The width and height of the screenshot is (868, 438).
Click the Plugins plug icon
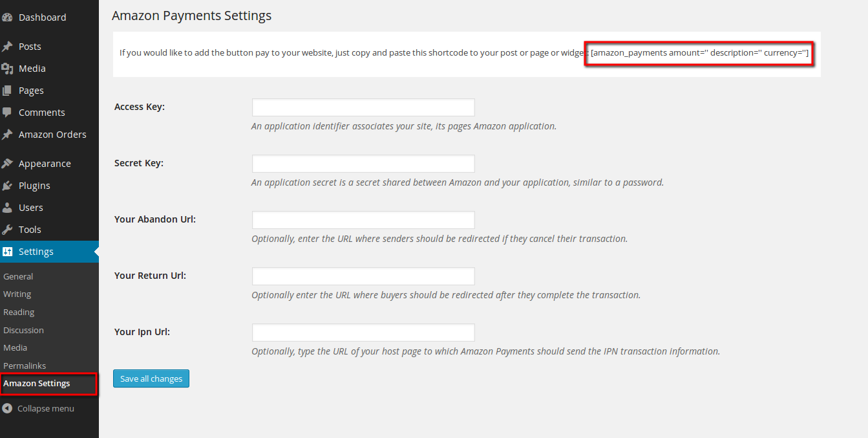(7, 186)
